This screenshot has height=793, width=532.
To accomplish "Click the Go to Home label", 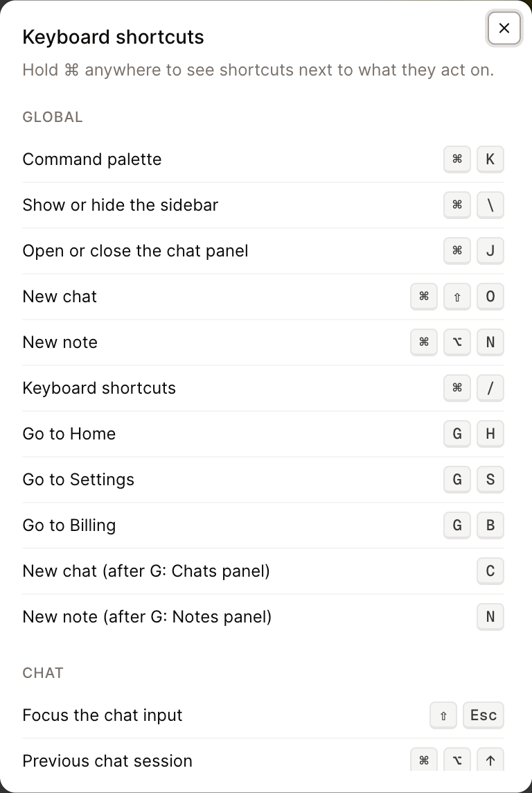I will tap(69, 434).
